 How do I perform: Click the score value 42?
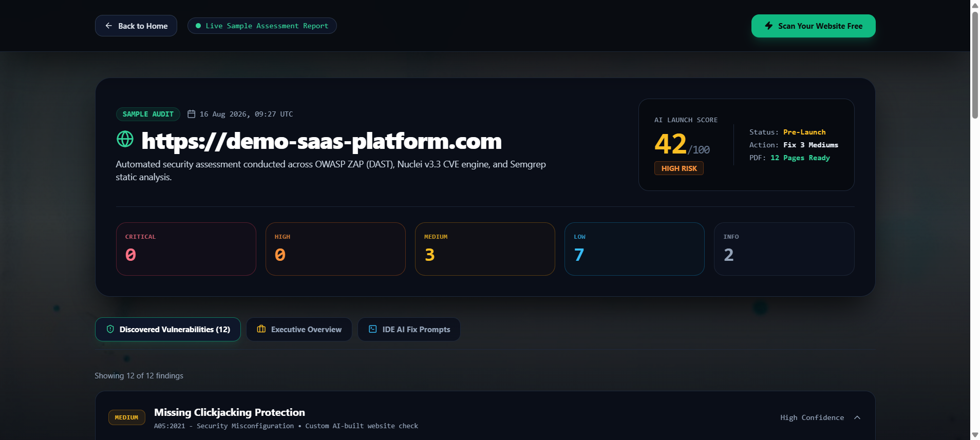point(670,144)
